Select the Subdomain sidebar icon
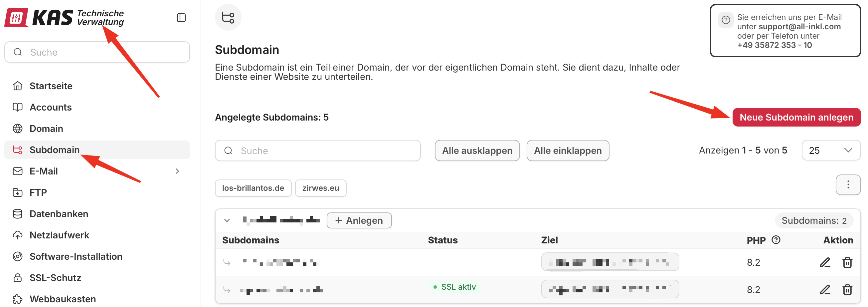868x307 pixels. click(18, 150)
